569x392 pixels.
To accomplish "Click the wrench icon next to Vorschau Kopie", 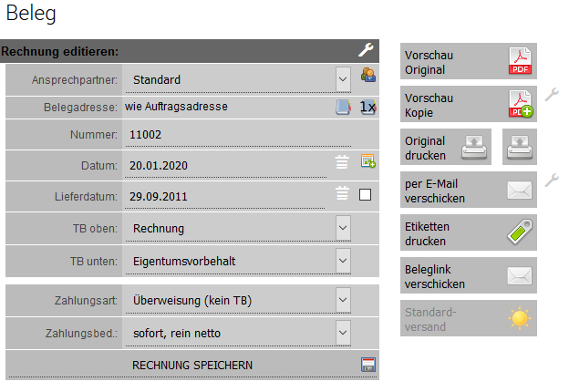I will click(551, 93).
